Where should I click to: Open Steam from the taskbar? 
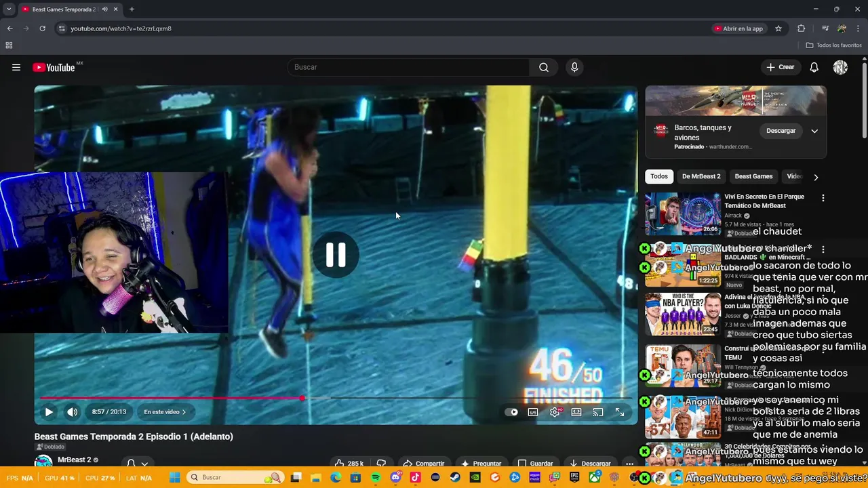pos(455,477)
